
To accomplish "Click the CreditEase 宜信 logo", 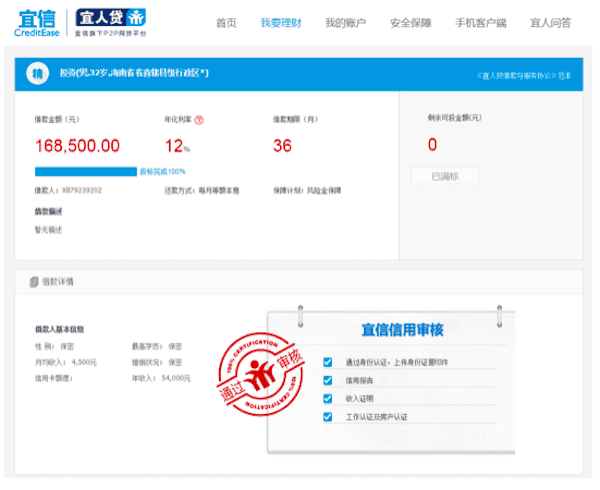I will pyautogui.click(x=37, y=22).
